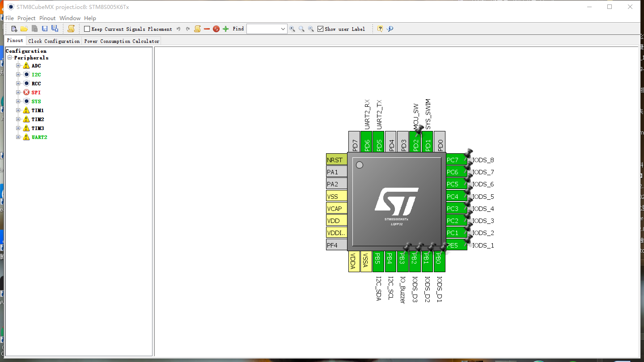Click the green plus Add signal icon

click(x=225, y=29)
